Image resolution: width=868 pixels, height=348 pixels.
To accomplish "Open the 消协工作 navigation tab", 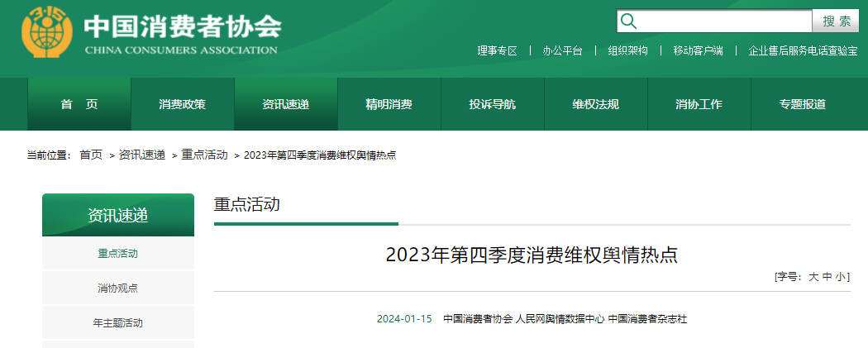I will pyautogui.click(x=699, y=104).
